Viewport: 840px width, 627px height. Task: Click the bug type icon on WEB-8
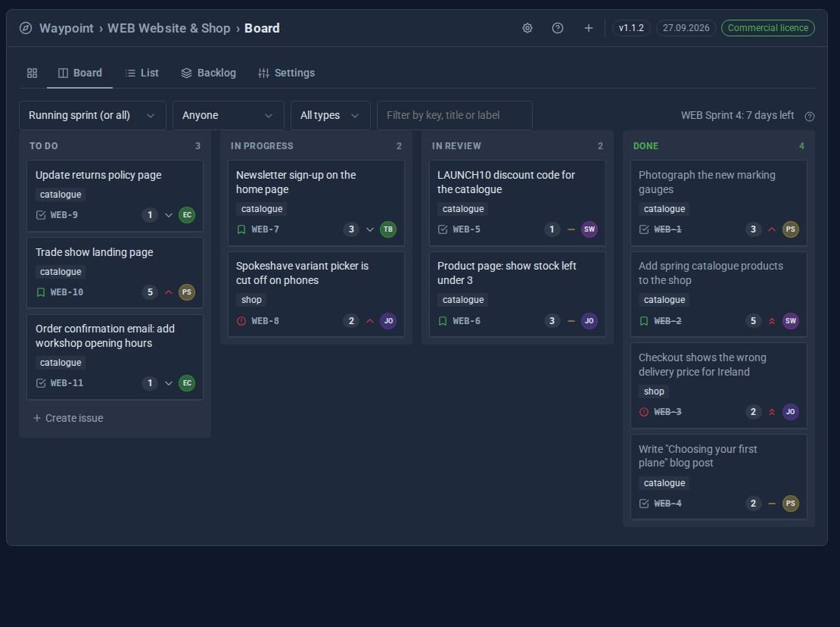coord(241,321)
